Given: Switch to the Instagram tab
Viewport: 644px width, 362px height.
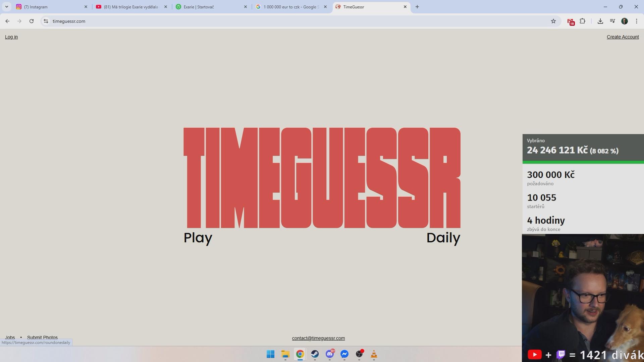Looking at the screenshot, I should [x=50, y=7].
